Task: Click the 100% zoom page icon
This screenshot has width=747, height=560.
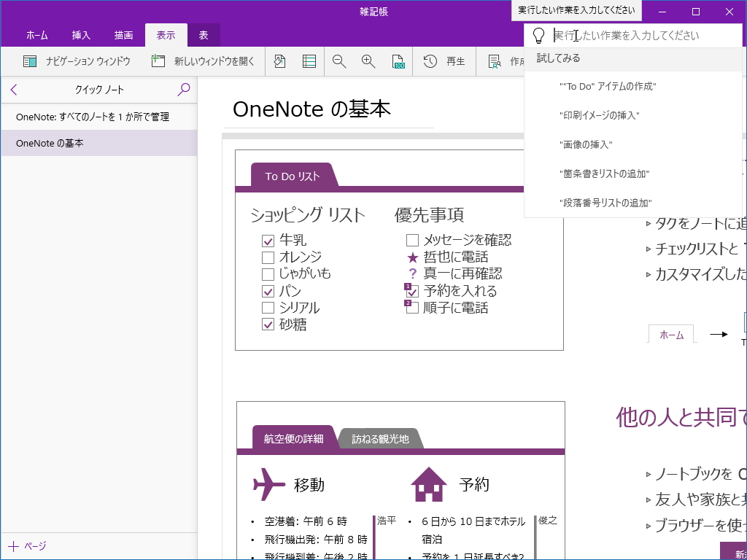Action: [x=398, y=62]
